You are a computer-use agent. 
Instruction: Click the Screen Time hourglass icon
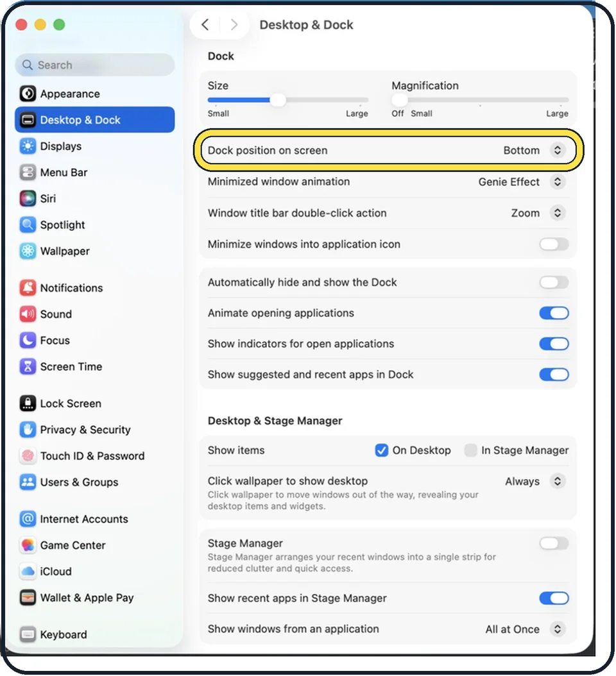[28, 366]
